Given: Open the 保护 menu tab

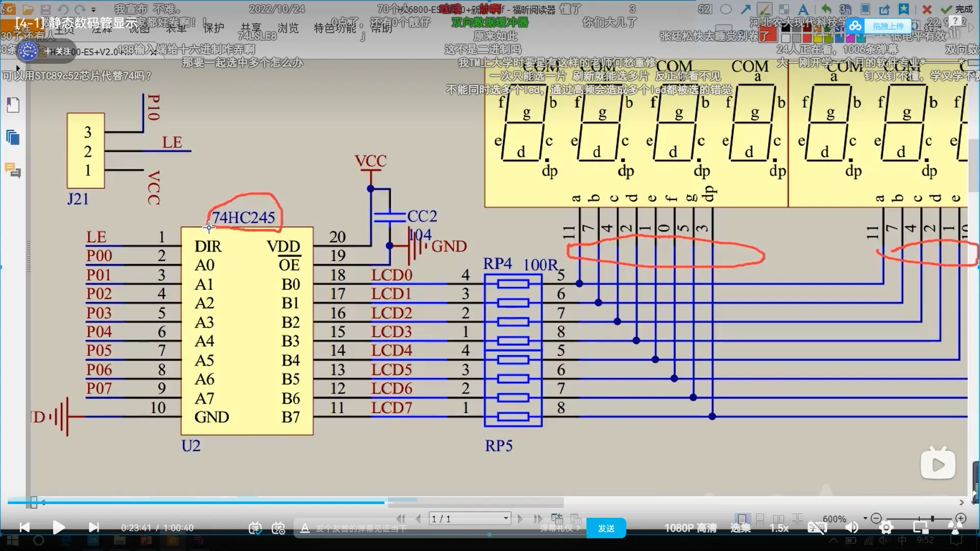Looking at the screenshot, I should point(213,28).
